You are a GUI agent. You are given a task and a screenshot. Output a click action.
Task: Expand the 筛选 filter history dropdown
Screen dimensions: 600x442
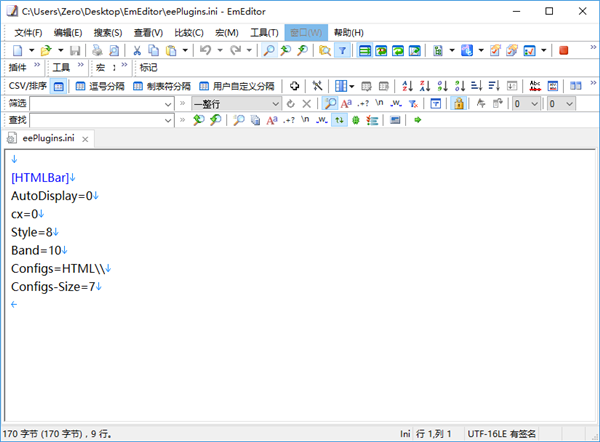coord(168,104)
